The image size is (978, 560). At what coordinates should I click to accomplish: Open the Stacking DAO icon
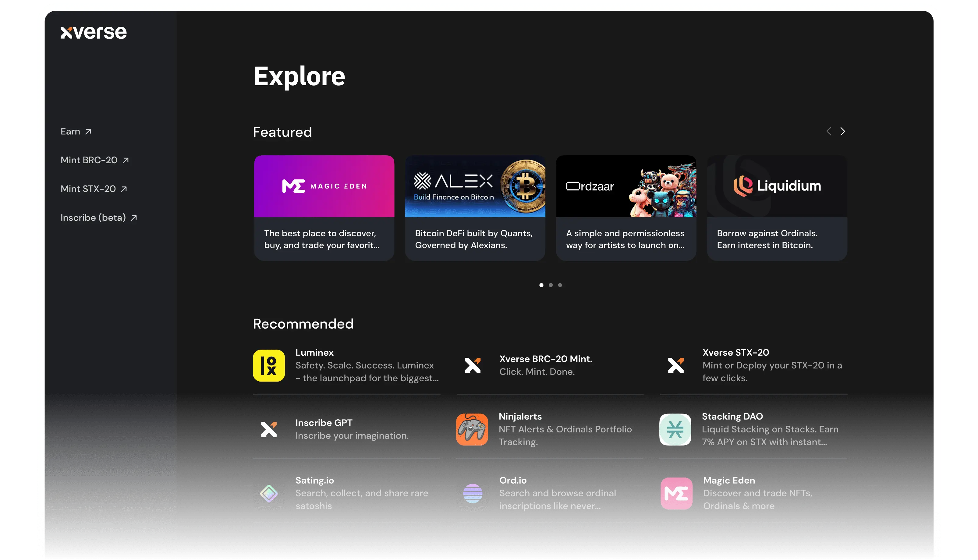tap(675, 429)
